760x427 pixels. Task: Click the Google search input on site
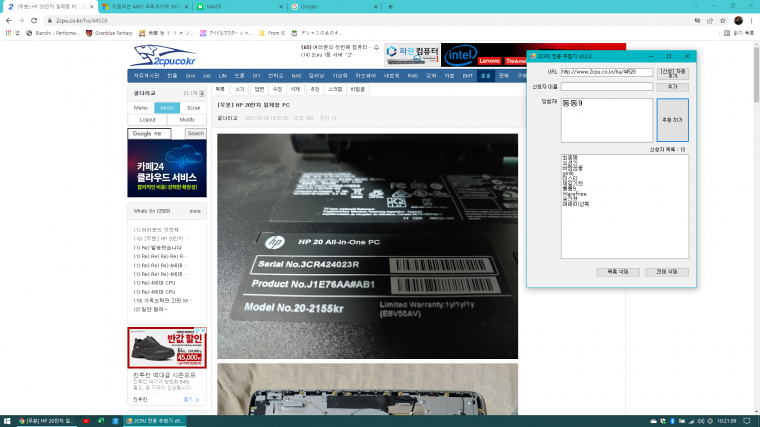coord(149,133)
